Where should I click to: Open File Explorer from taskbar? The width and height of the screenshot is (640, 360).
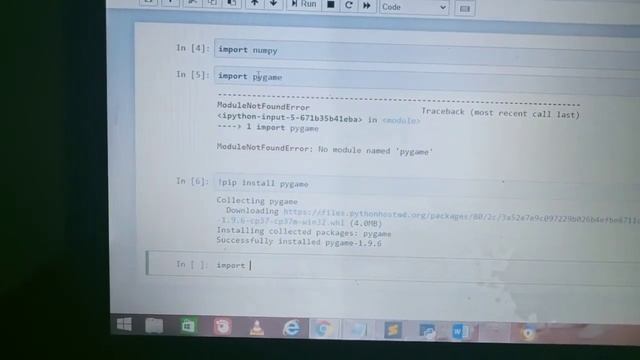point(154,325)
